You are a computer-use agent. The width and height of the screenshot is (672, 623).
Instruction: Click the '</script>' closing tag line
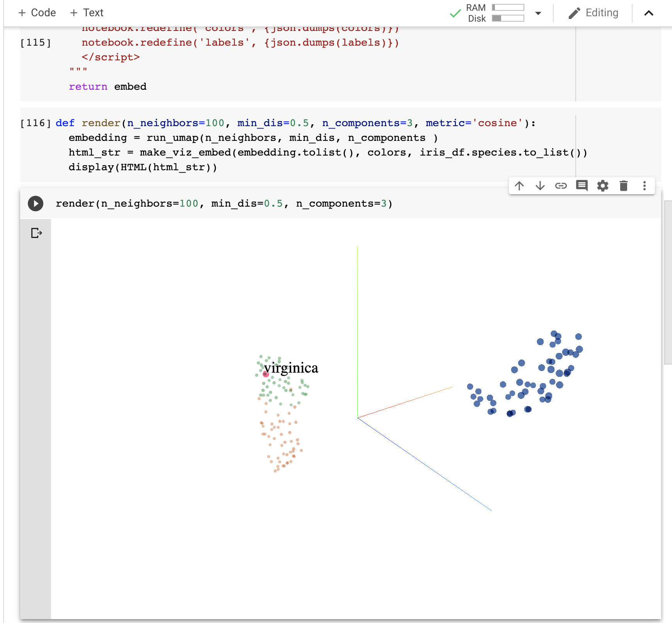pos(111,57)
